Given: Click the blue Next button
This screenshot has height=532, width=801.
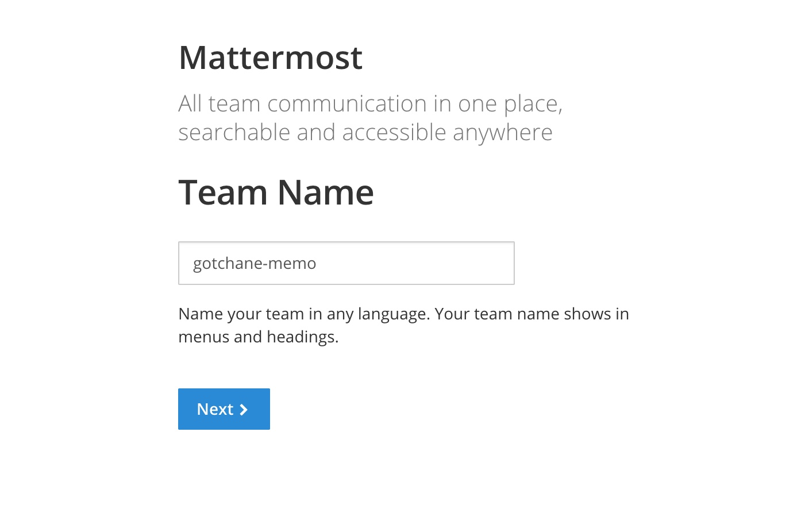Looking at the screenshot, I should tap(224, 409).
